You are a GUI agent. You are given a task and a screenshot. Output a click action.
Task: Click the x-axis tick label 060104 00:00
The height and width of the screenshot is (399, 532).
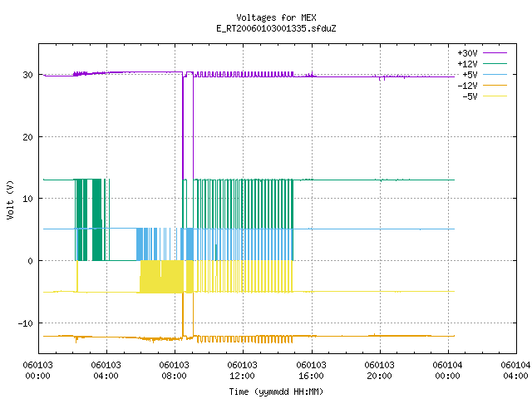pyautogui.click(x=447, y=371)
